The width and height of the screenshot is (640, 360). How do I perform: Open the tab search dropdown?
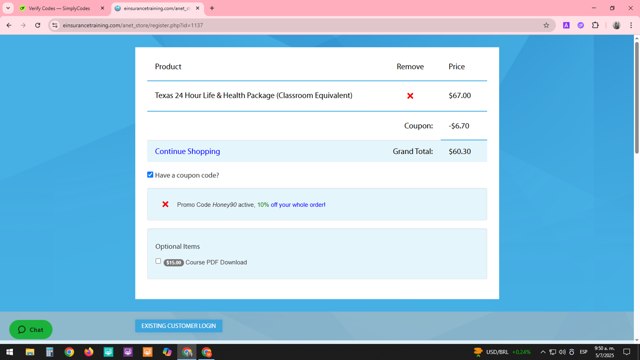(x=8, y=8)
